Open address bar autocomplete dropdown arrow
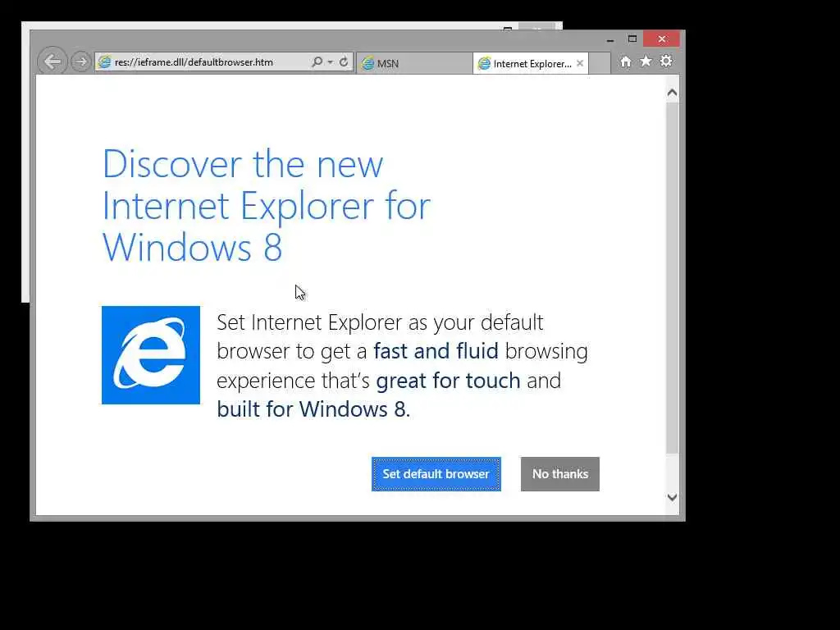This screenshot has width=840, height=630. [x=330, y=62]
